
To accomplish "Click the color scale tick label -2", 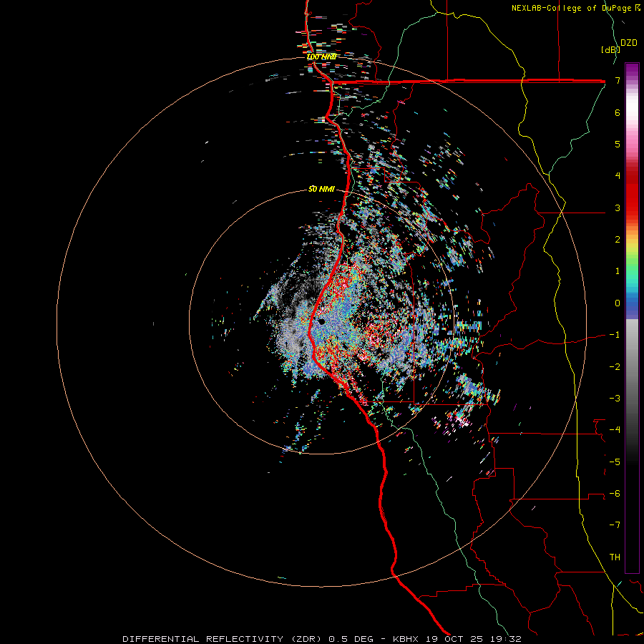I will (615, 367).
